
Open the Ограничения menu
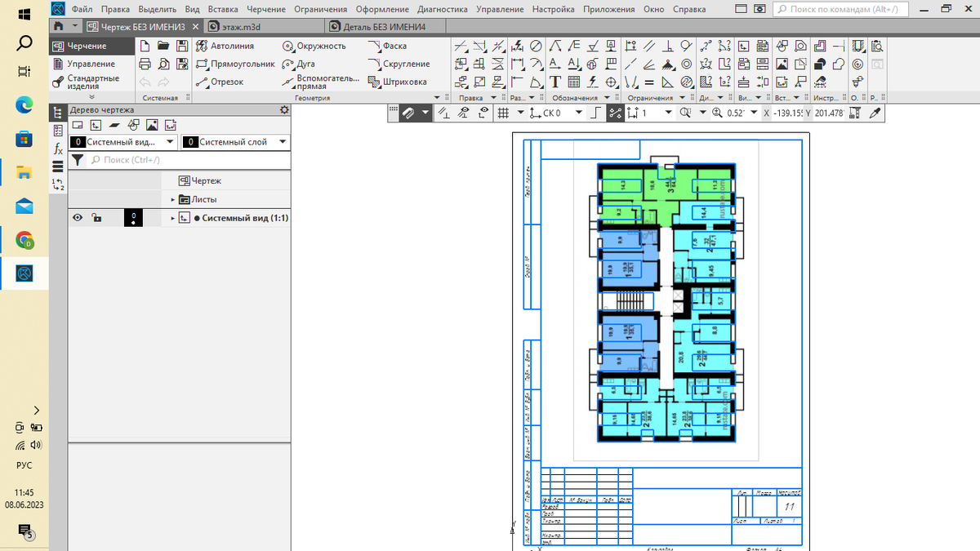point(321,9)
